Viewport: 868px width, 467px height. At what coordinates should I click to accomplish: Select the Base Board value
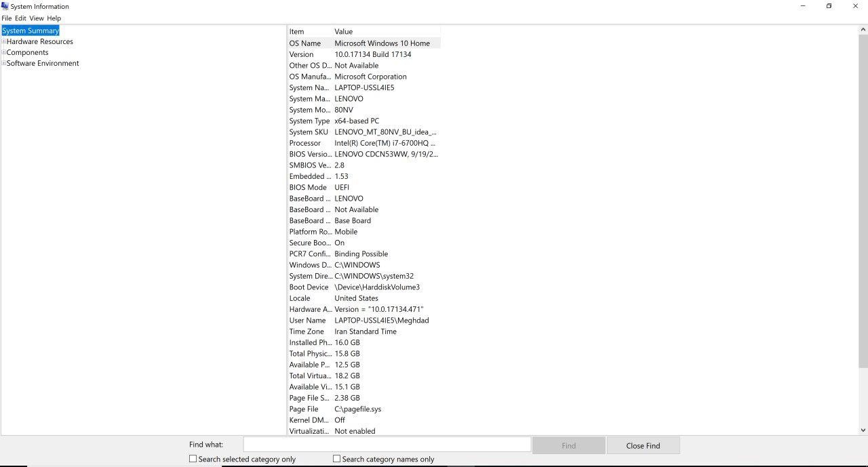tap(353, 220)
